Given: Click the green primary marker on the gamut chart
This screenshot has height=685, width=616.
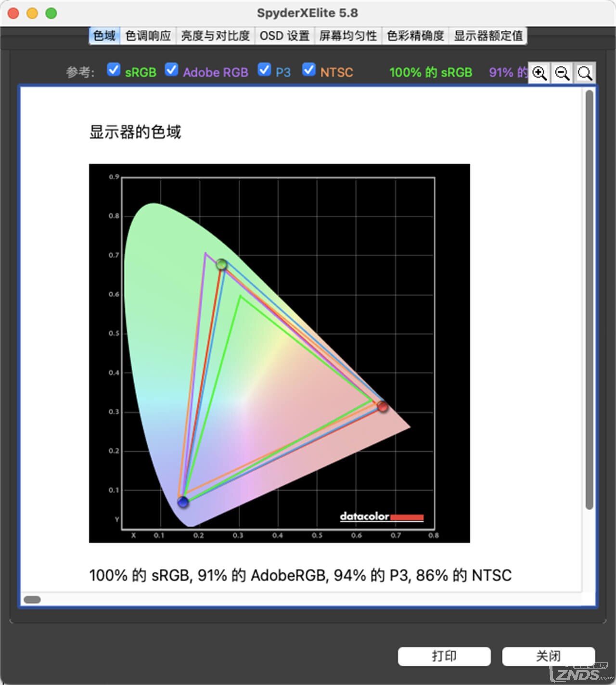Looking at the screenshot, I should (x=221, y=264).
